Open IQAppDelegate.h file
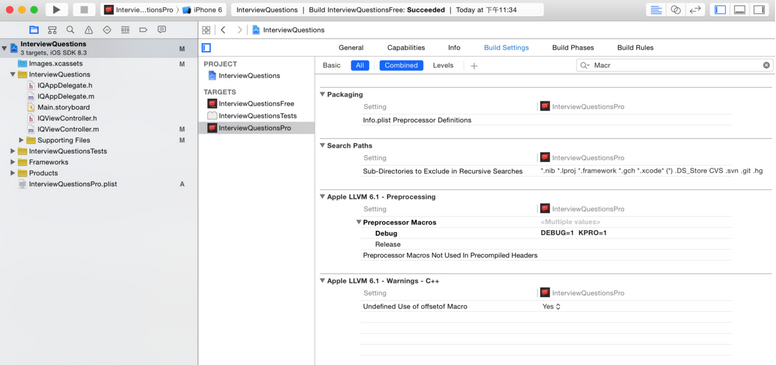This screenshot has height=365, width=776. click(65, 86)
